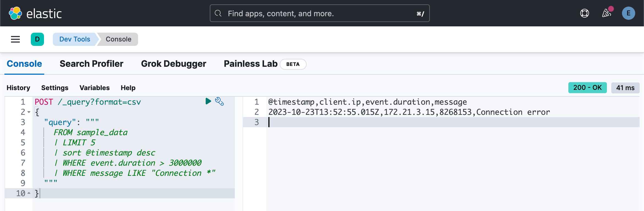Switch to the Search Profiler tab
644x211 pixels.
click(x=91, y=64)
